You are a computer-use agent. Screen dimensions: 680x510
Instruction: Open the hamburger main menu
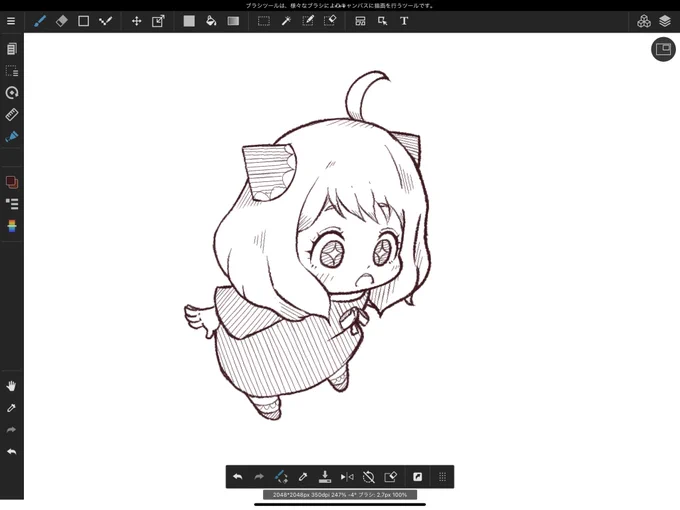pos(11,21)
